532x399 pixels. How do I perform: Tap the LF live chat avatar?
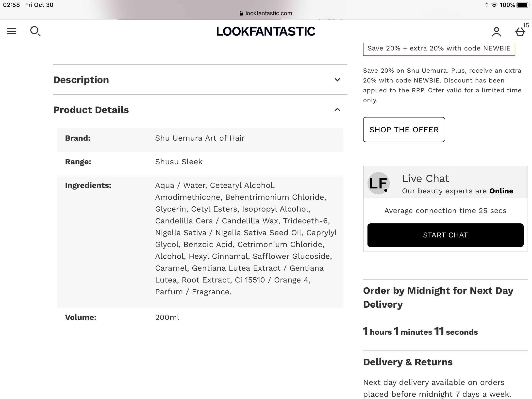coord(378,183)
